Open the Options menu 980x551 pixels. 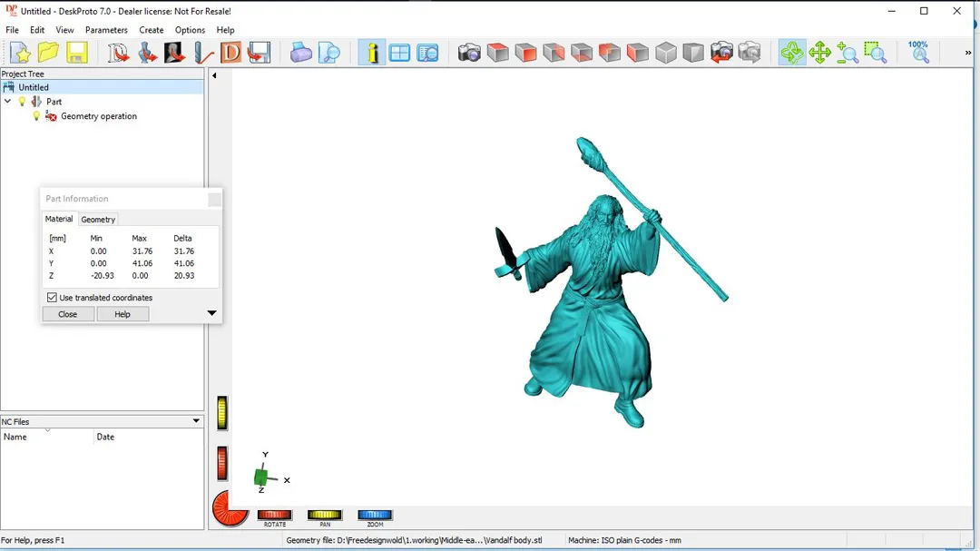[190, 30]
